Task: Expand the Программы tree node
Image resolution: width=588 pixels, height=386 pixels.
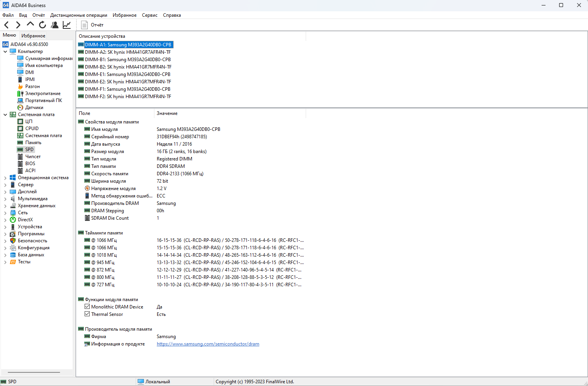Action: (5, 234)
